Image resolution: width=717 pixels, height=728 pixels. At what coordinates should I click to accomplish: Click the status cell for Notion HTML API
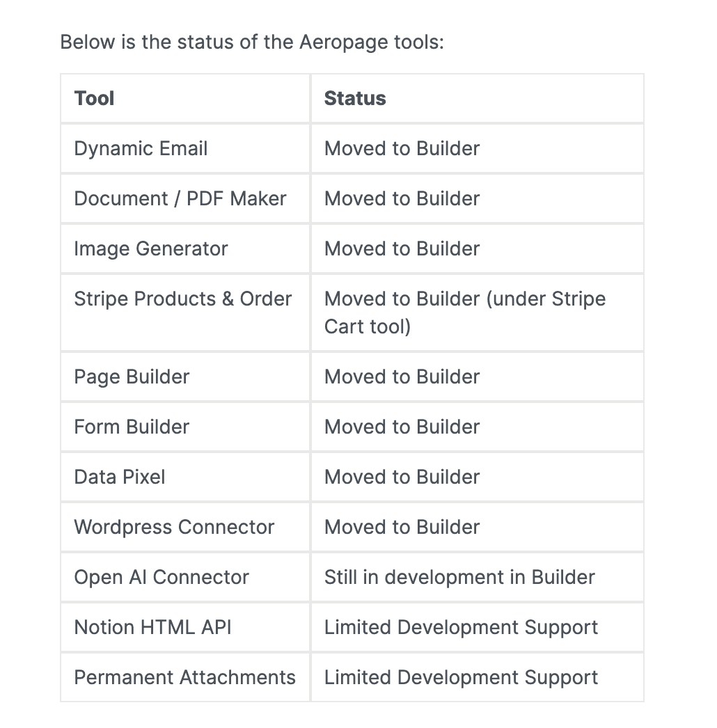[x=461, y=628]
